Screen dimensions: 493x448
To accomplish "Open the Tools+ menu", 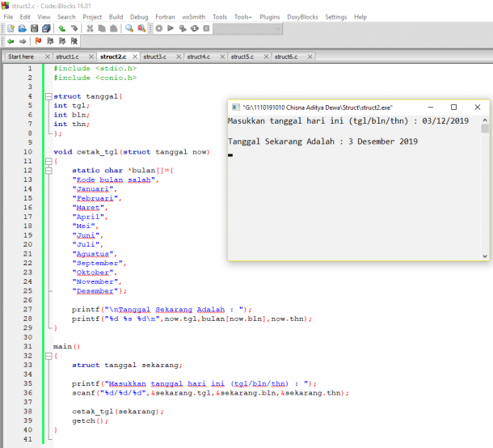I will click(x=243, y=17).
